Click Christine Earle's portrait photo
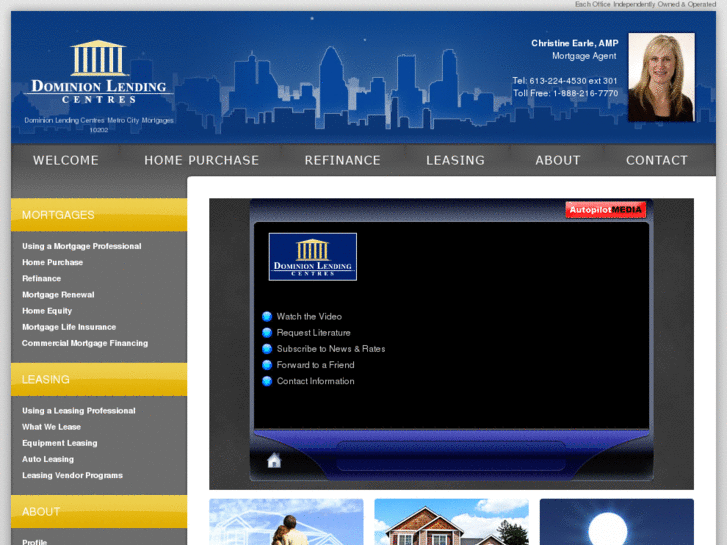The width and height of the screenshot is (727, 545). [661, 77]
